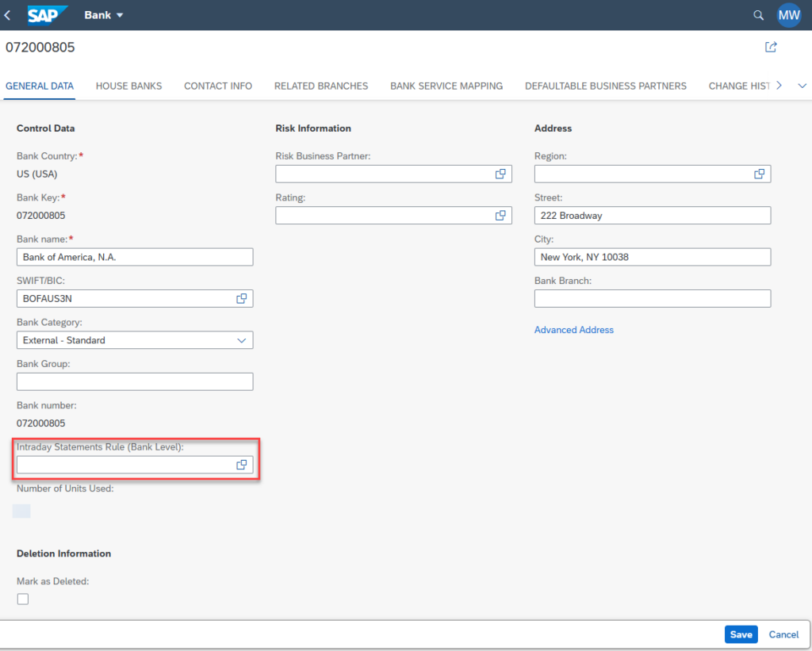Switch to the General Data tab

[40, 86]
